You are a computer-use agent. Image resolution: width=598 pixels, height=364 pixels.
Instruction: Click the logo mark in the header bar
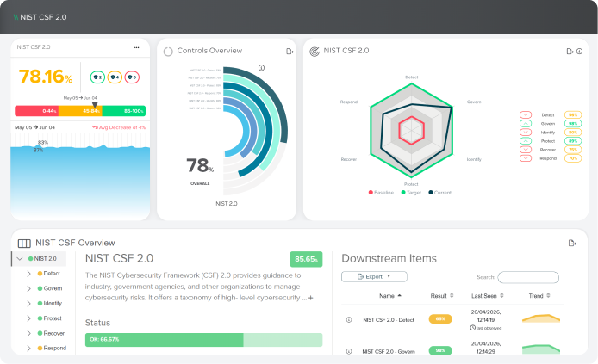16,17
